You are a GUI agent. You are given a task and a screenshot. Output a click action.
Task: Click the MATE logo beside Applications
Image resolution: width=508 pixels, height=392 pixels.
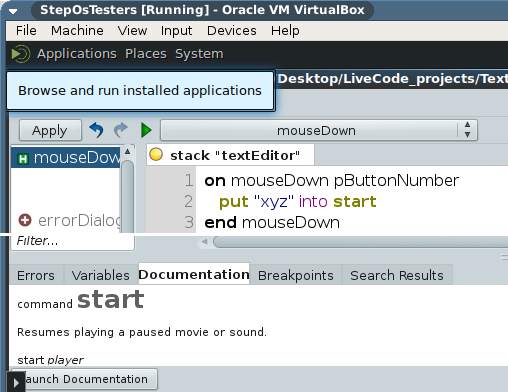[21, 54]
